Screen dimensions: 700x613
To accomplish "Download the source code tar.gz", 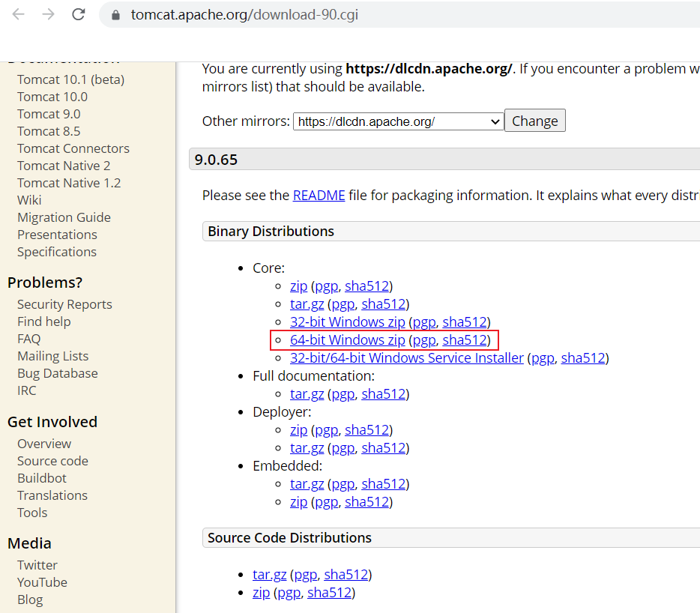I will coord(269,575).
